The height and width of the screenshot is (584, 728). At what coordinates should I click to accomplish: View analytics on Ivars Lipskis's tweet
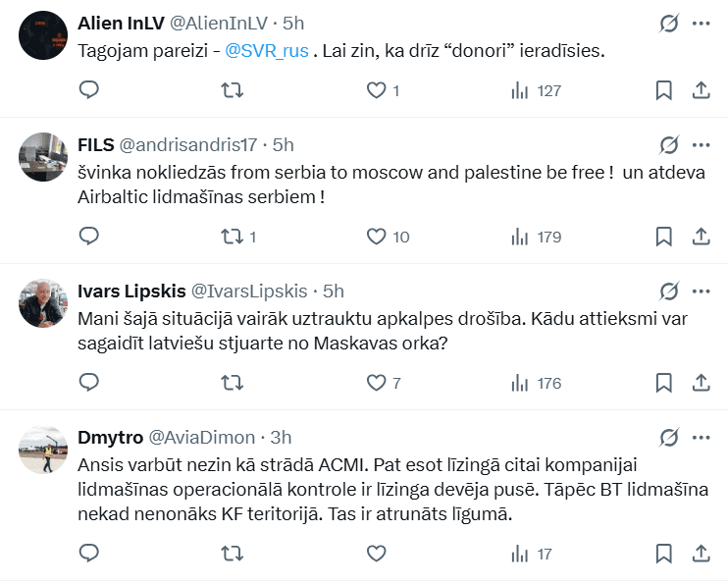(x=520, y=382)
